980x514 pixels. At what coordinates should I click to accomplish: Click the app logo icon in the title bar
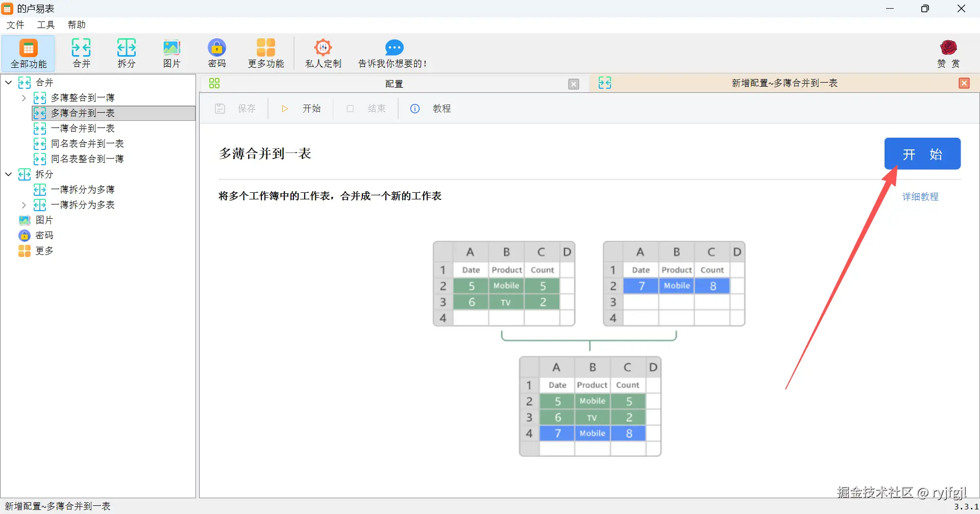pos(7,9)
